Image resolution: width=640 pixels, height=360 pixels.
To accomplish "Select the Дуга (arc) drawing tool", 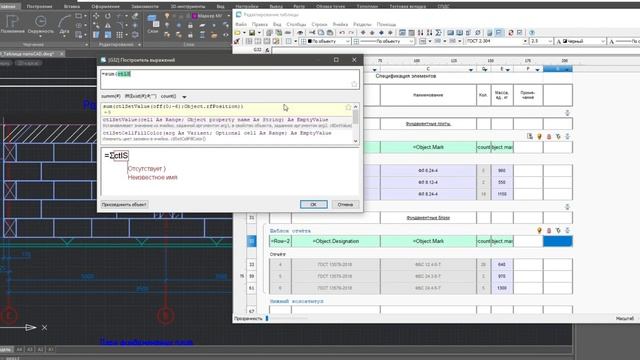I will point(64,24).
